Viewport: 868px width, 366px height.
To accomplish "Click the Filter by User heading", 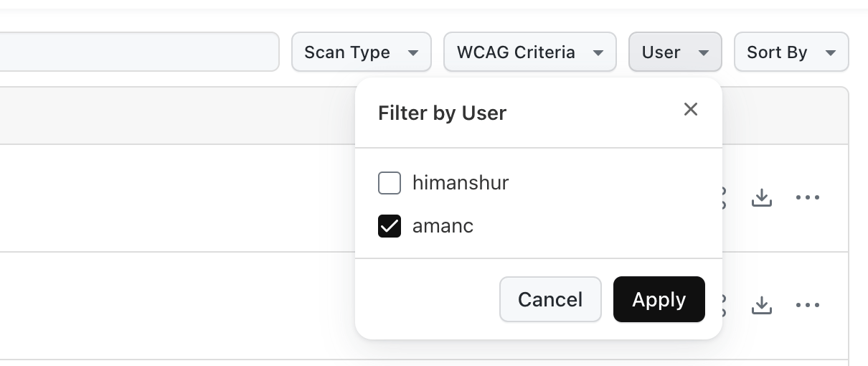I will pos(442,113).
